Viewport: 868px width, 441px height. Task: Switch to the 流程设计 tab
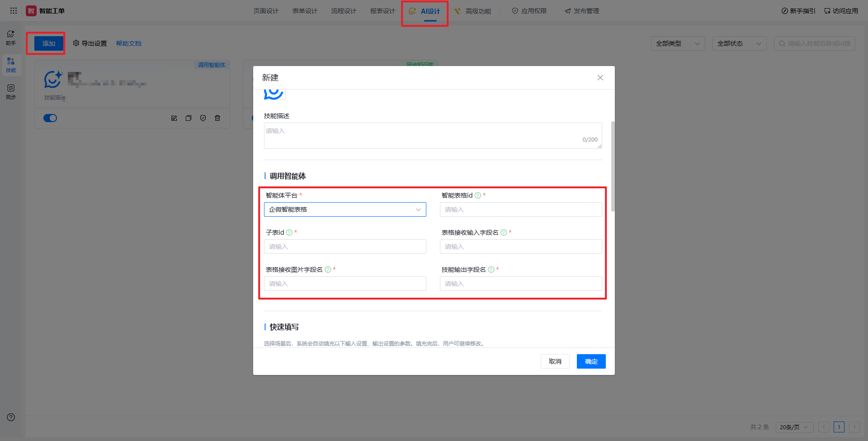[x=344, y=11]
